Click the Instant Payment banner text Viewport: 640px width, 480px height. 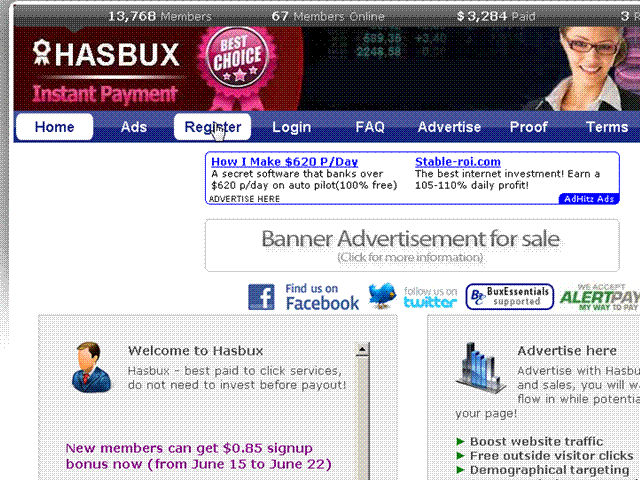coord(105,94)
